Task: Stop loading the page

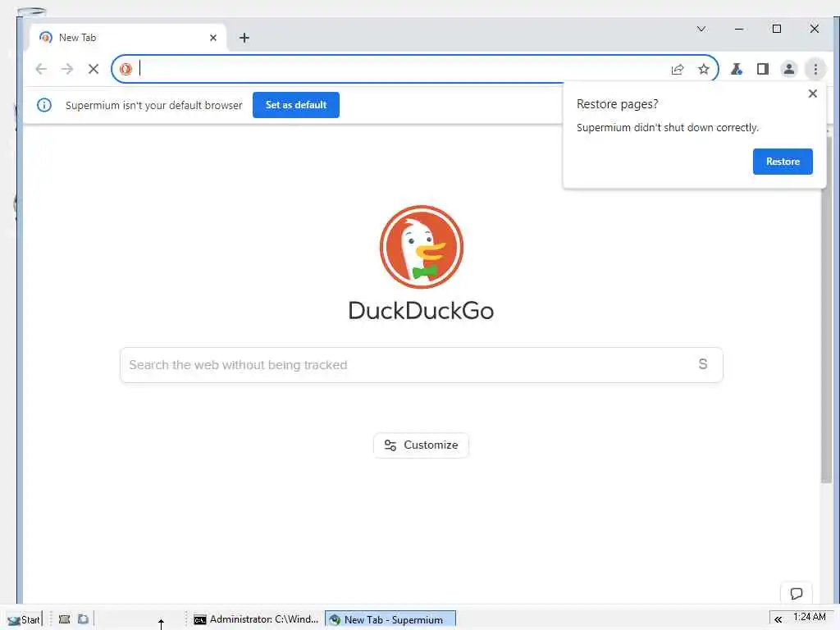Action: [x=94, y=69]
